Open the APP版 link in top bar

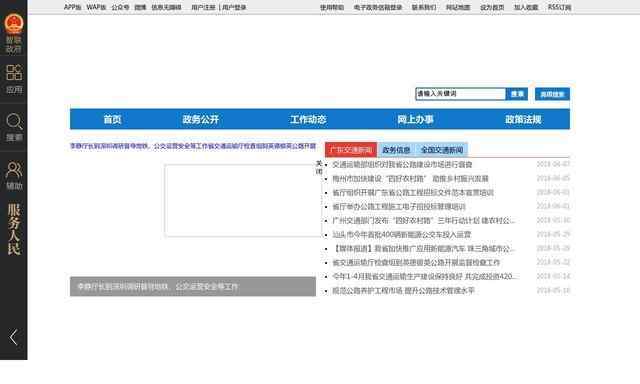click(x=73, y=7)
